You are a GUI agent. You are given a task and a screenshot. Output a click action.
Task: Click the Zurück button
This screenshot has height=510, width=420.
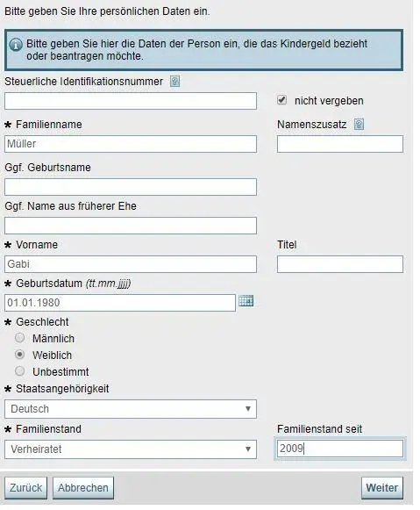[25, 487]
